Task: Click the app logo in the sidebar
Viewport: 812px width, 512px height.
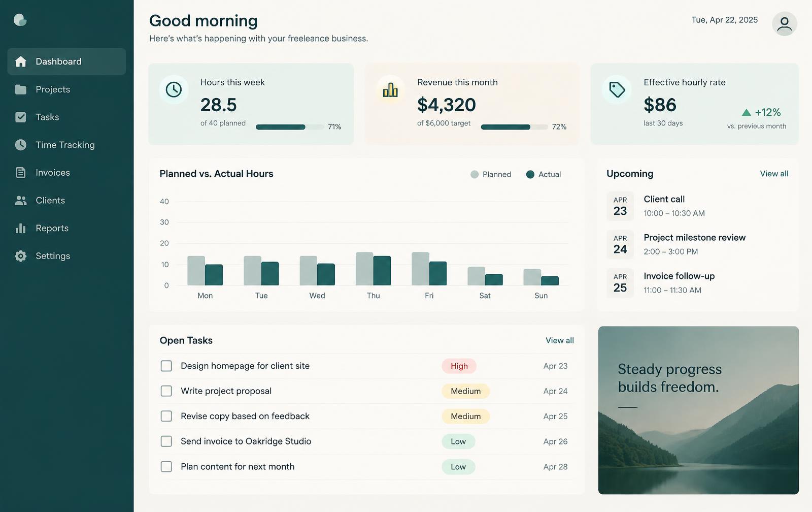Action: pos(20,20)
